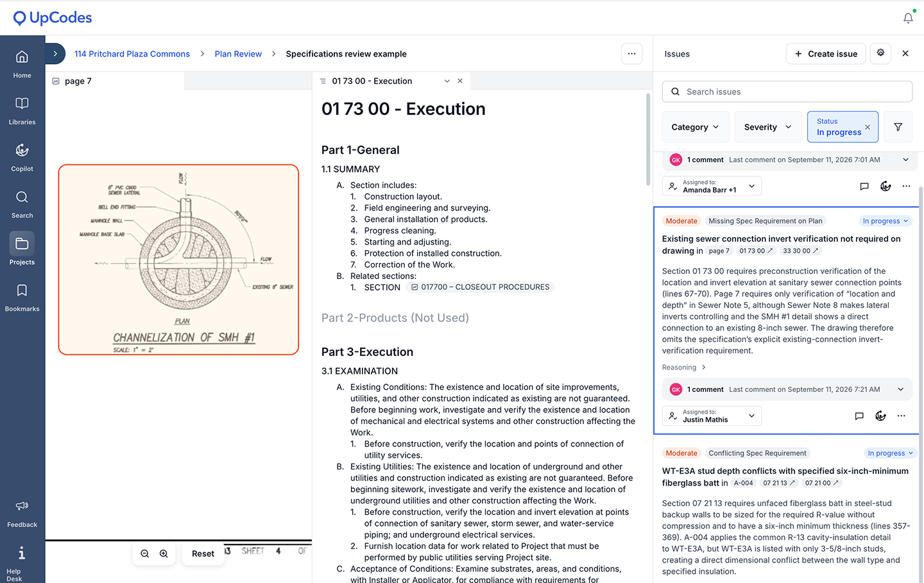This screenshot has width=924, height=583.
Task: Open the issues filter funnel
Action: [x=898, y=127]
